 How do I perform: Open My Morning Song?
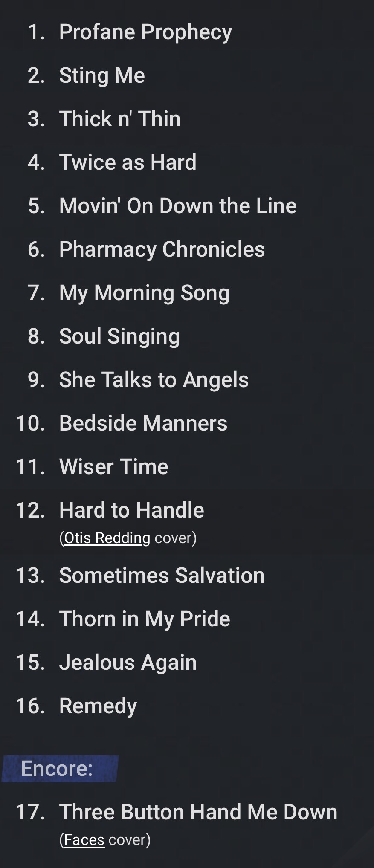pyautogui.click(x=144, y=293)
